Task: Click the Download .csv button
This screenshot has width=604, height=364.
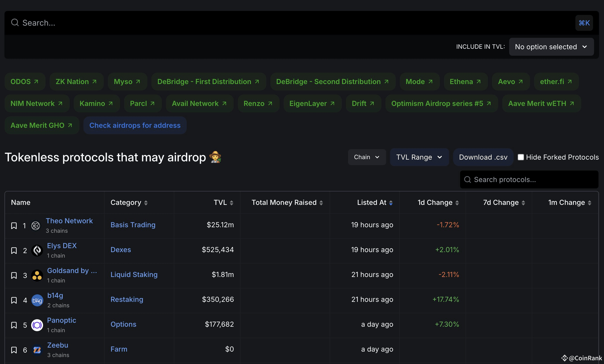Action: tap(483, 157)
